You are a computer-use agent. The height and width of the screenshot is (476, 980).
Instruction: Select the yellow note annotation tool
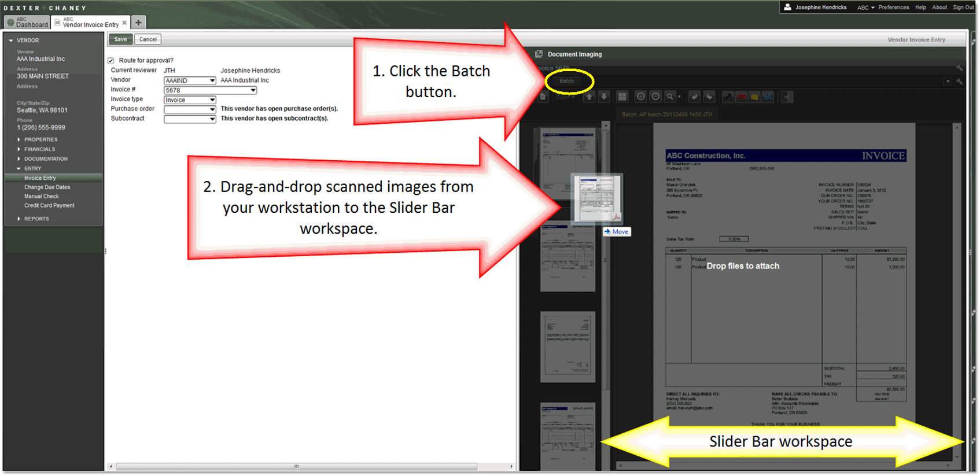754,97
